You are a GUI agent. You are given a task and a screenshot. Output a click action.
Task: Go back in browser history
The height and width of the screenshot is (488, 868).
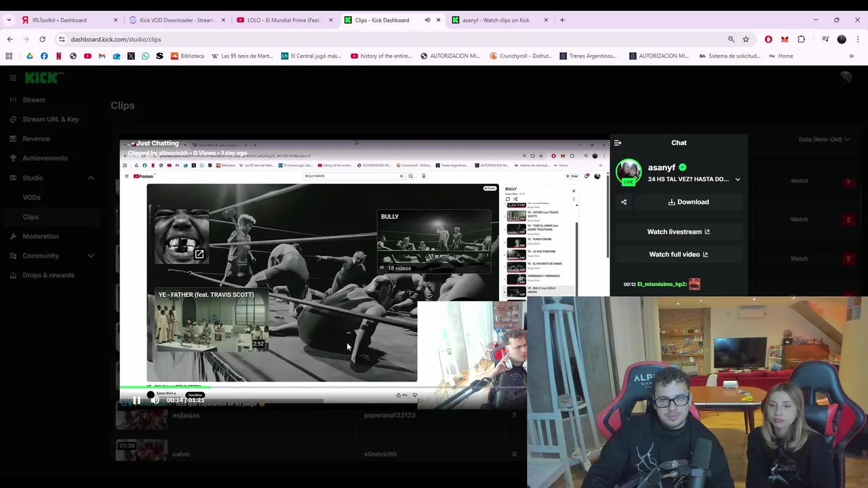pyautogui.click(x=9, y=39)
